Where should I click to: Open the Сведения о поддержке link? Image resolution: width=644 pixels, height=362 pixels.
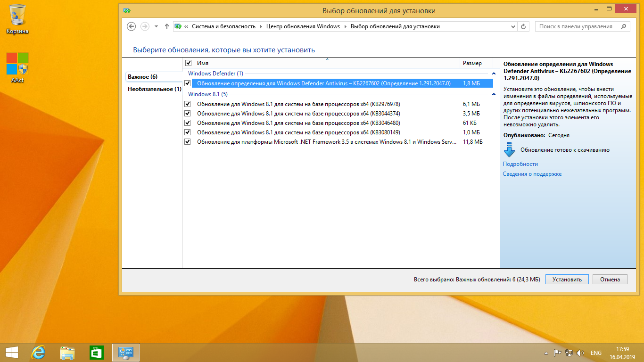pos(532,174)
